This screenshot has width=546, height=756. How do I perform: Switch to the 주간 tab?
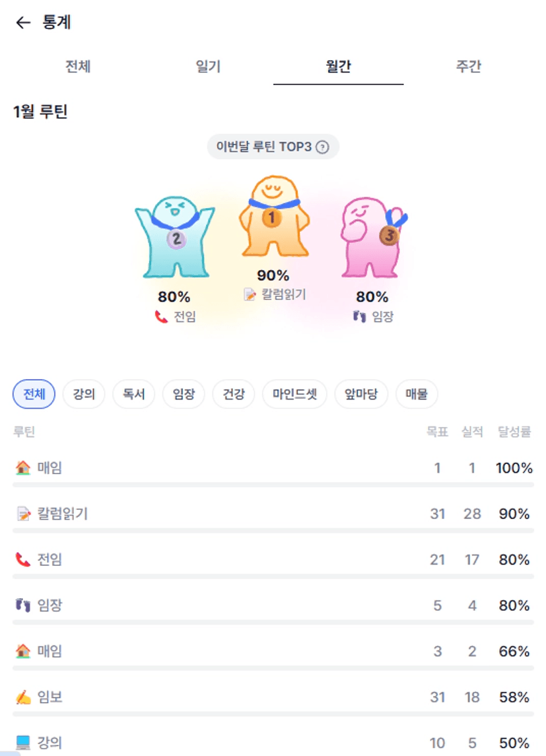point(468,67)
